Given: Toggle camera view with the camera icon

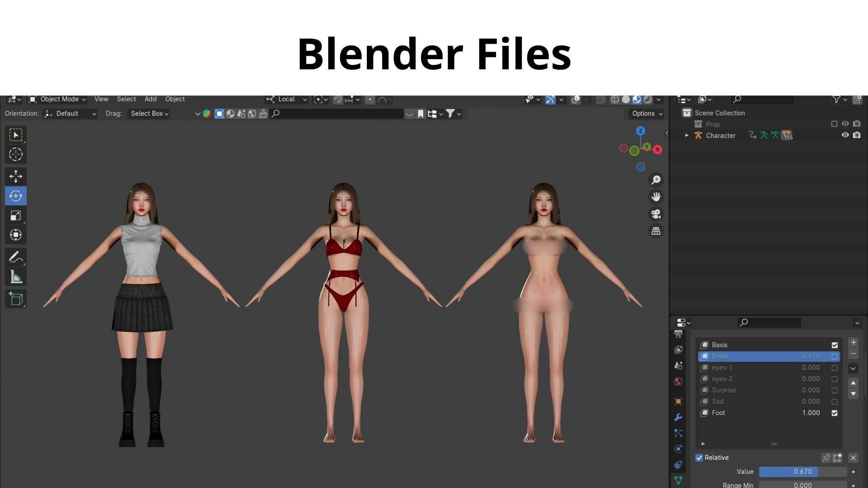Looking at the screenshot, I should point(656,214).
